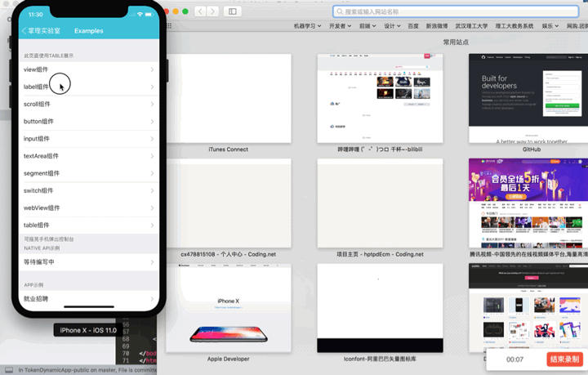The image size is (588, 375).
Task: Click Safari minimize yellow button
Action: [176, 11]
